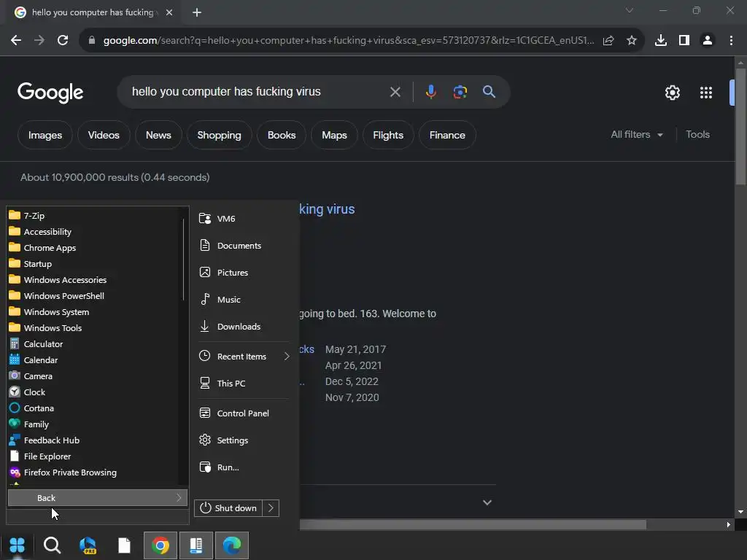Screen dimensions: 747x560
Task: Open the Google apps grid
Action: pyautogui.click(x=706, y=93)
